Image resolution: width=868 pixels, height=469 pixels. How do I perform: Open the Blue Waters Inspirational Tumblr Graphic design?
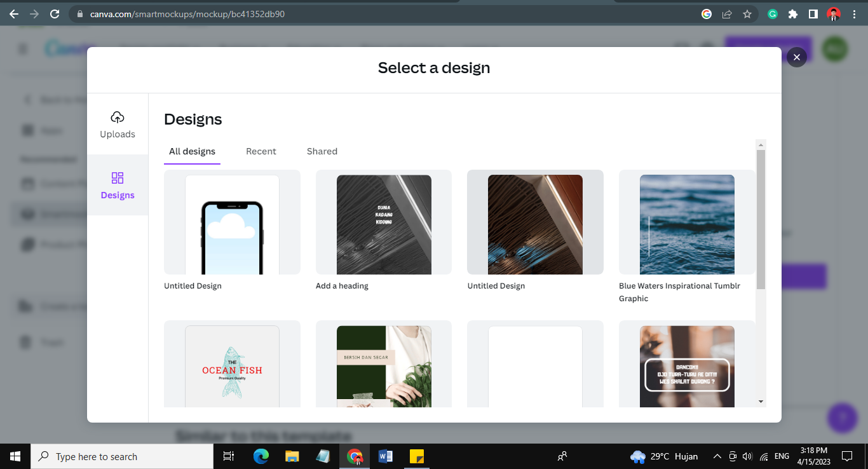pos(687,224)
